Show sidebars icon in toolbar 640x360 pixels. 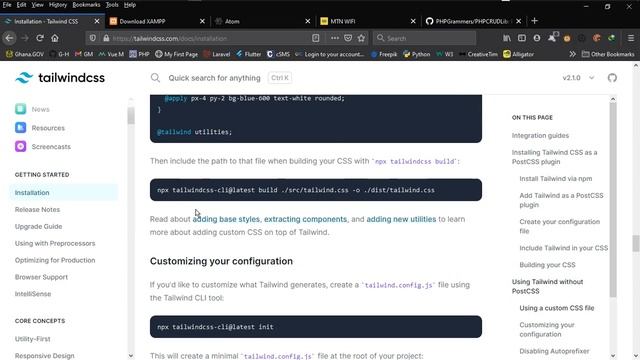[x=522, y=38]
